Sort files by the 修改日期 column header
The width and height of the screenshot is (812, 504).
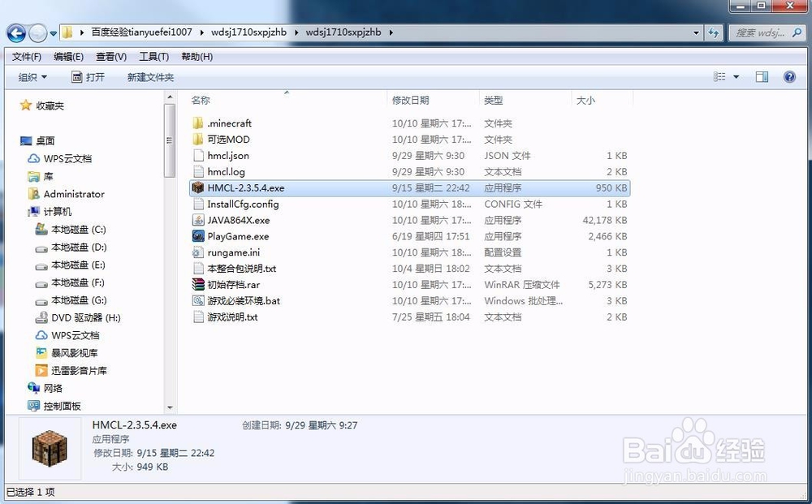click(x=410, y=100)
